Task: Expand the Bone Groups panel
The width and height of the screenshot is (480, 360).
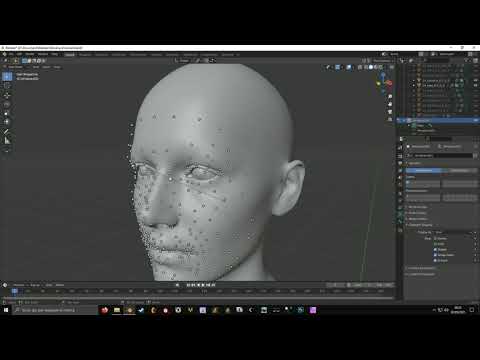Action: [x=417, y=207]
